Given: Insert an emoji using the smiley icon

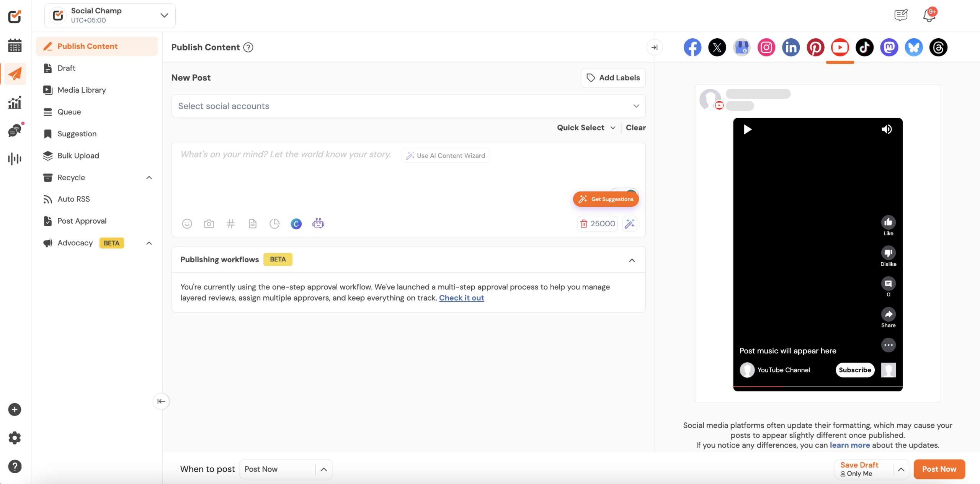Looking at the screenshot, I should tap(187, 224).
